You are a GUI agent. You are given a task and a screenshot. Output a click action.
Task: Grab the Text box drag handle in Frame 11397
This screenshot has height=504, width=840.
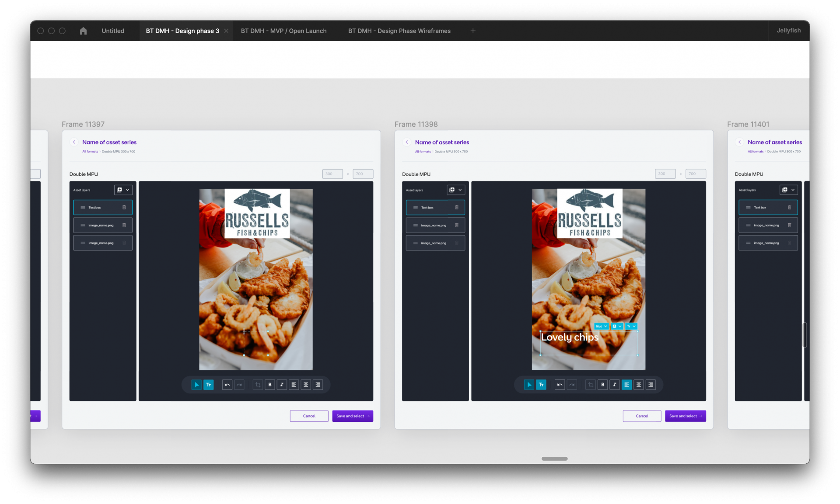pyautogui.click(x=83, y=208)
